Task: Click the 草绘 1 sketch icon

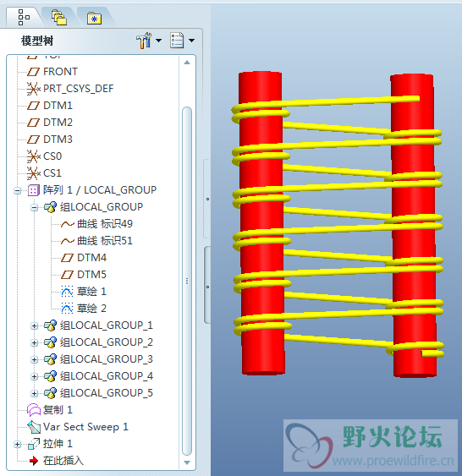Action: [67, 292]
